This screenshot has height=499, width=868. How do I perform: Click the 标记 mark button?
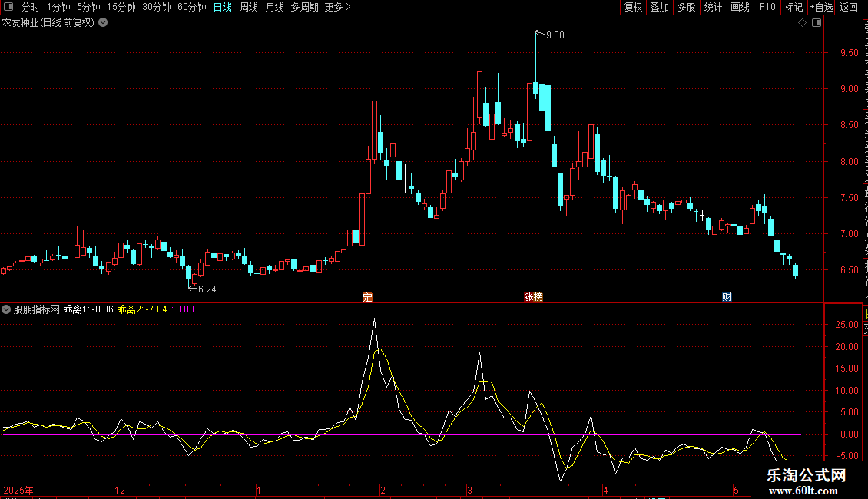793,7
